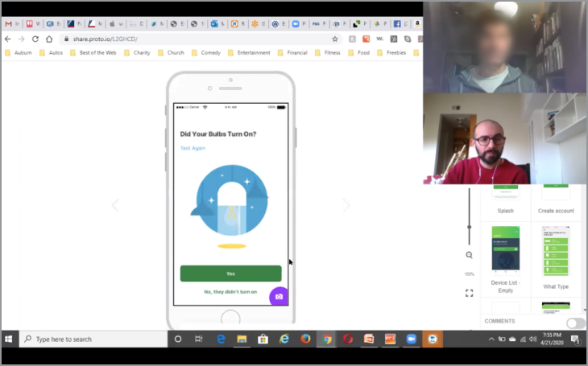588x366 pixels.
Task: Tap the green Yes button
Action: [230, 273]
